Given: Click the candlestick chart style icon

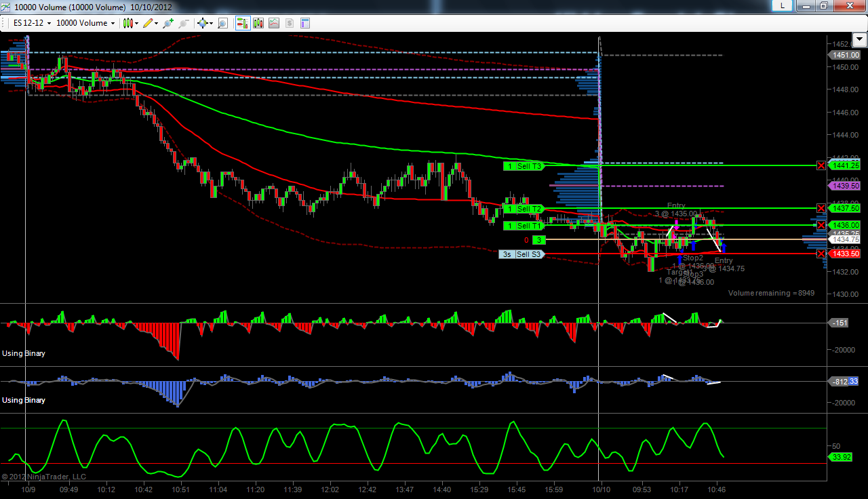Looking at the screenshot, I should point(127,23).
